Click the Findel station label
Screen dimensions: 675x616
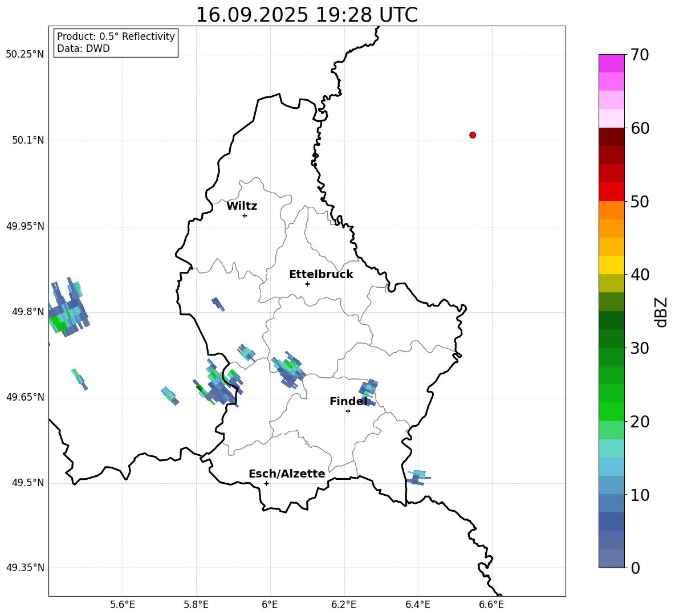point(348,401)
